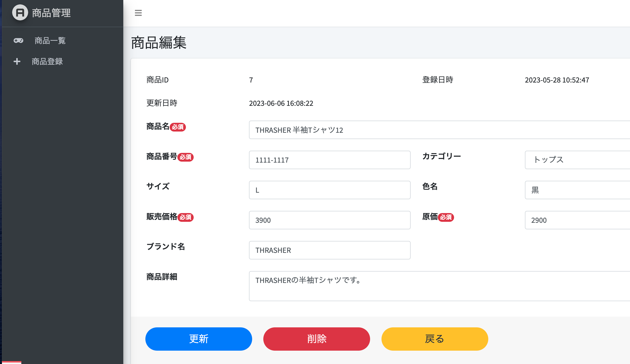630x364 pixels.
Task: Click the 必須 badge beside 商品番号
Action: 186,157
